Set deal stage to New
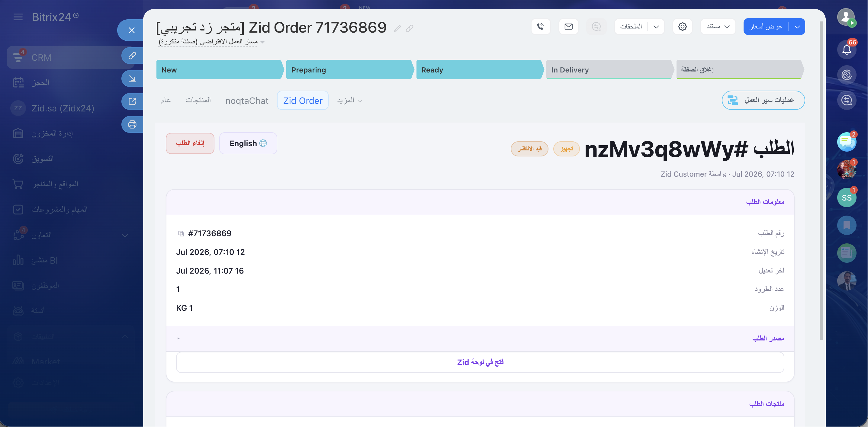Screen dimensions: 868x427 pos(220,70)
